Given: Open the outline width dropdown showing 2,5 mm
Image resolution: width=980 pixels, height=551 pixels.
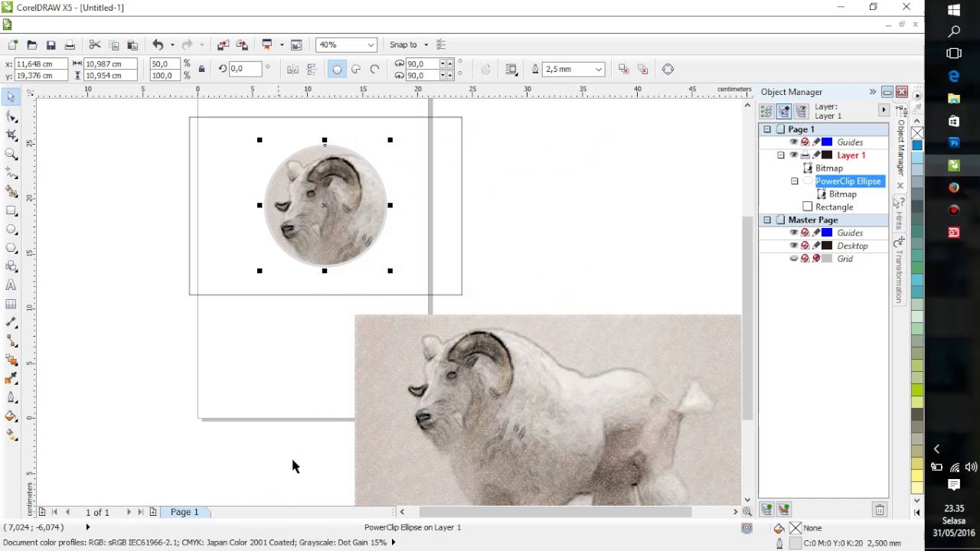Looking at the screenshot, I should [598, 70].
